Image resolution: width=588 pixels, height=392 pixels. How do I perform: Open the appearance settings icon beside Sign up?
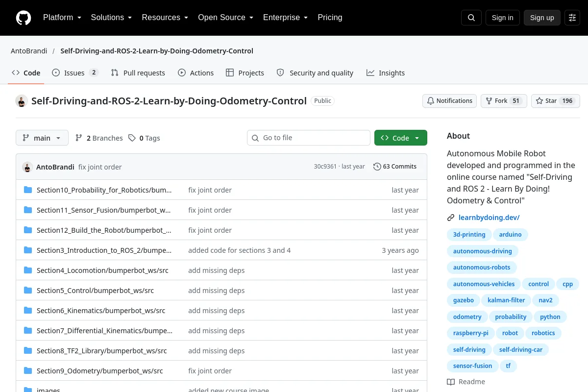click(572, 18)
